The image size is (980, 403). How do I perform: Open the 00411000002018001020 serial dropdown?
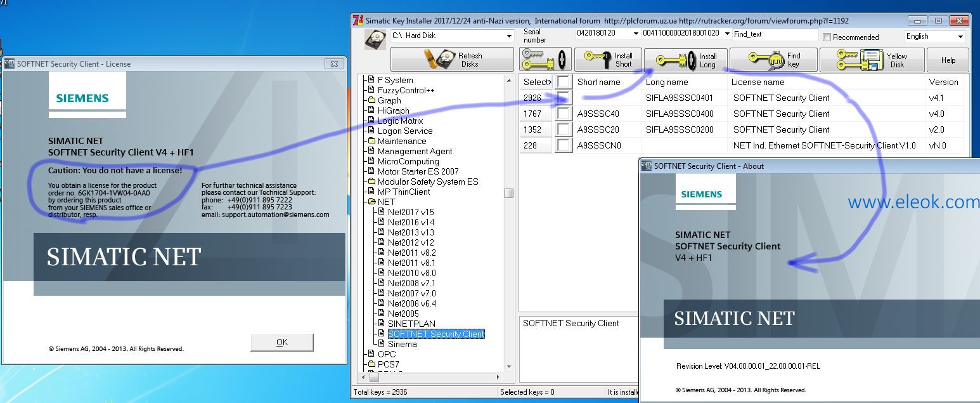click(x=726, y=34)
